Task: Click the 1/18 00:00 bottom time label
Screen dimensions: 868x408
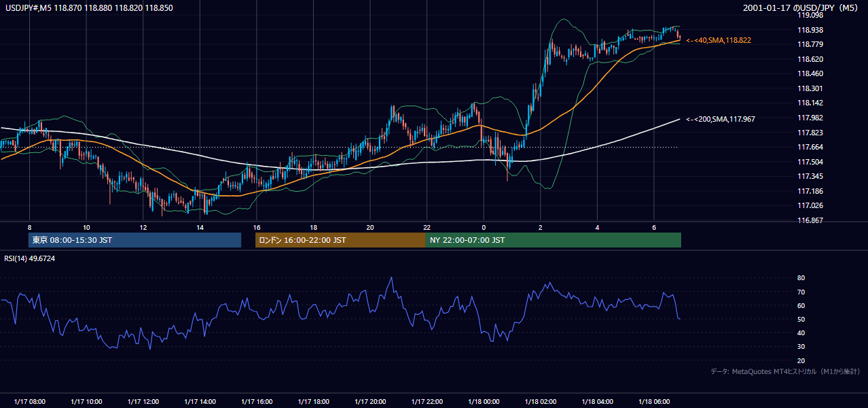Action: pyautogui.click(x=484, y=402)
